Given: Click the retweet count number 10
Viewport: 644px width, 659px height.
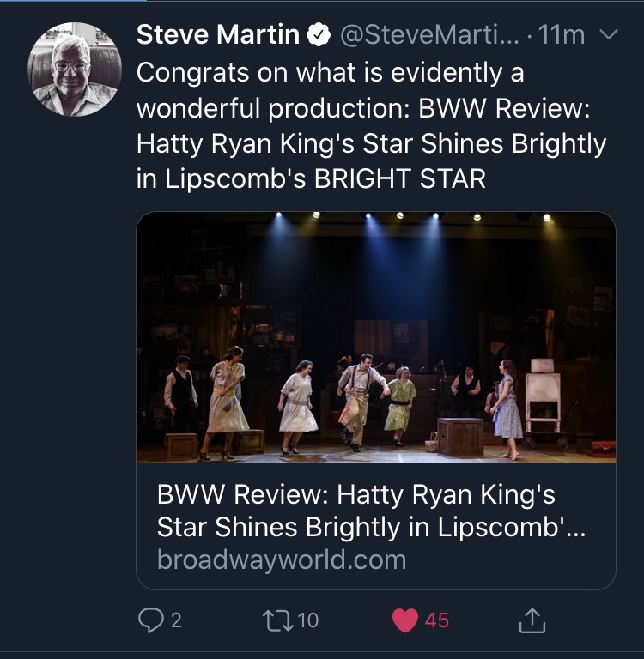Looking at the screenshot, I should pyautogui.click(x=307, y=620).
